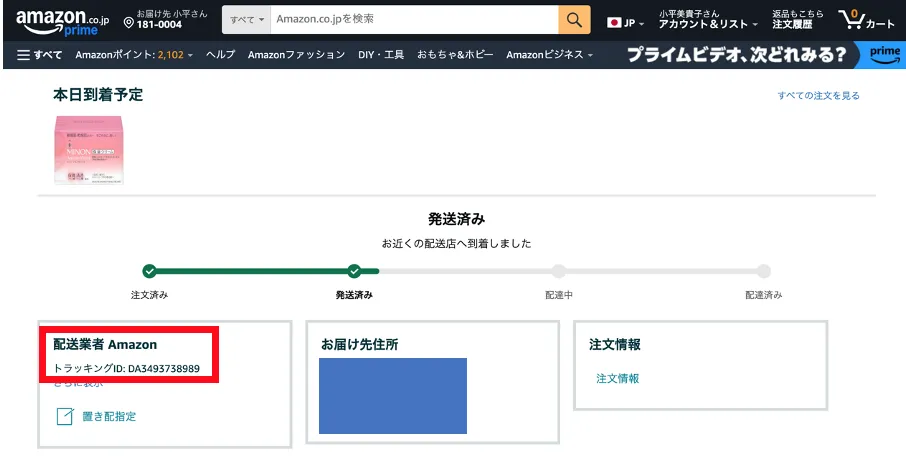
Task: Click the 本日到着予定 heading
Action: pos(98,95)
